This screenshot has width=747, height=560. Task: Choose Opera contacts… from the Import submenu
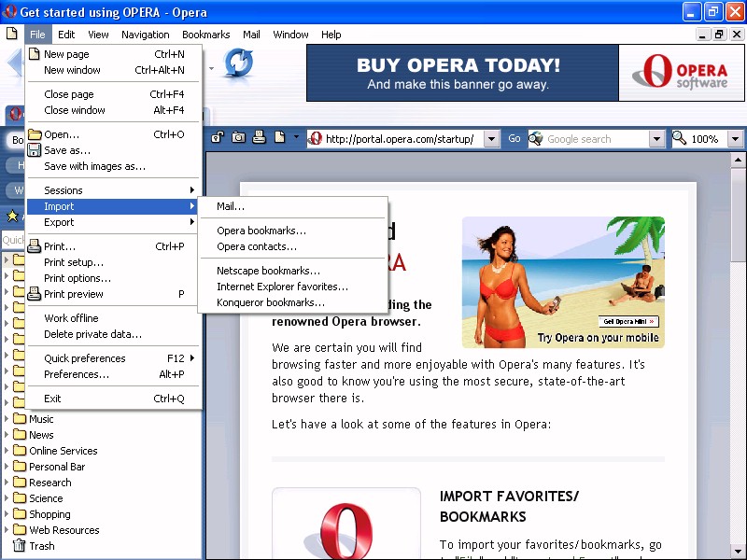point(292,246)
